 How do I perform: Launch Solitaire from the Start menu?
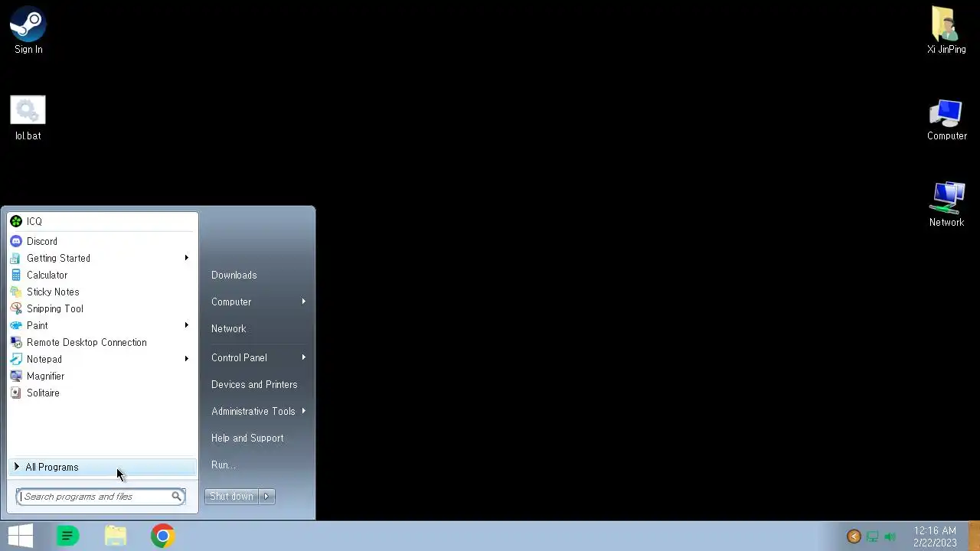click(103, 393)
